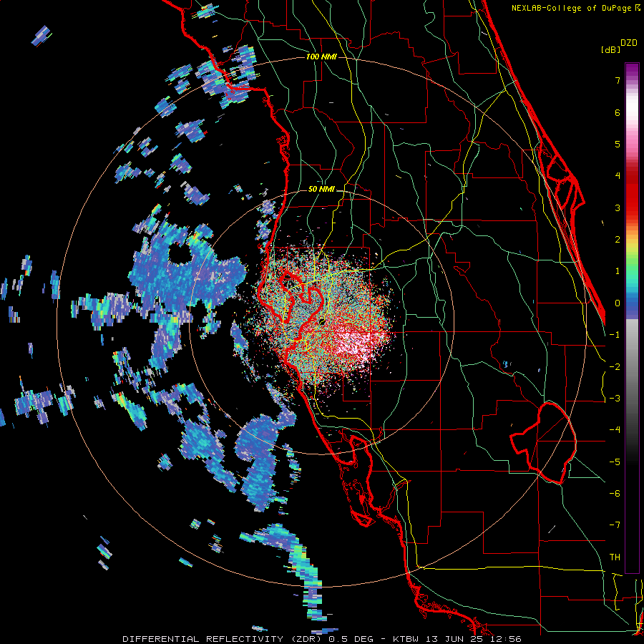This screenshot has width=644, height=644.
Task: Click the "50 NMI" range ring label
Action: tap(321, 189)
